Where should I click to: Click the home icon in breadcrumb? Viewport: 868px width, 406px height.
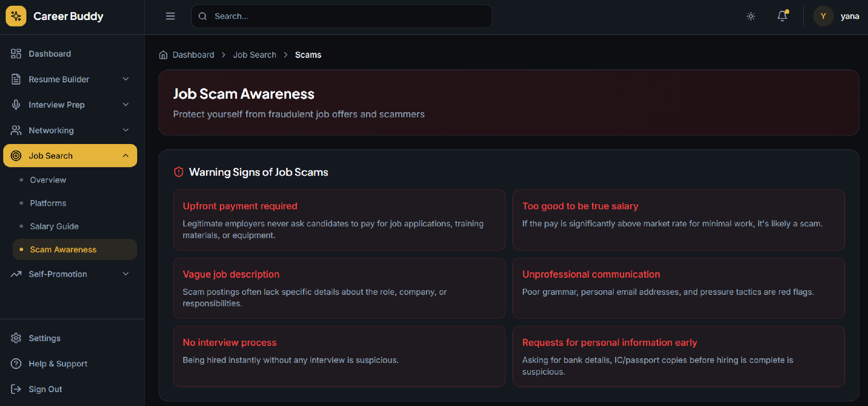point(163,55)
